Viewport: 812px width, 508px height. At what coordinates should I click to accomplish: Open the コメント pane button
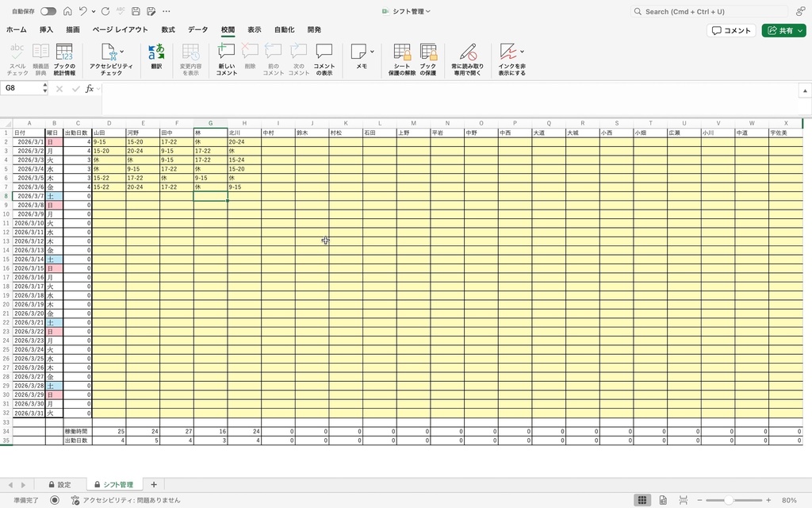[731, 31]
